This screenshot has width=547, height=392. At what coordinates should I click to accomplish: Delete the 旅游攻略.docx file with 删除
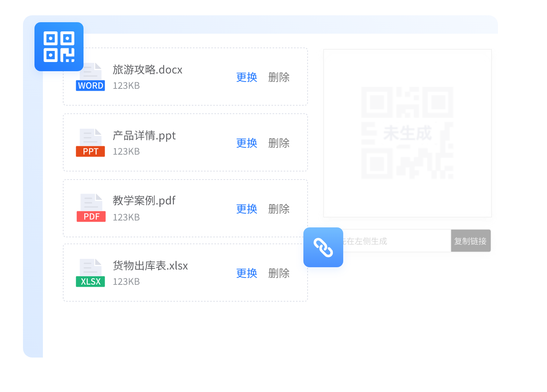(279, 77)
